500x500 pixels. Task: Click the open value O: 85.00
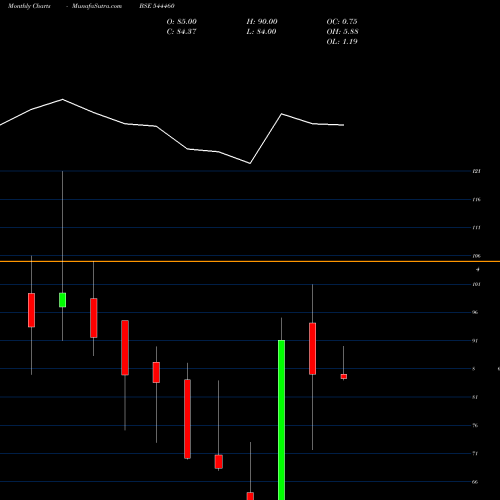tap(182, 21)
